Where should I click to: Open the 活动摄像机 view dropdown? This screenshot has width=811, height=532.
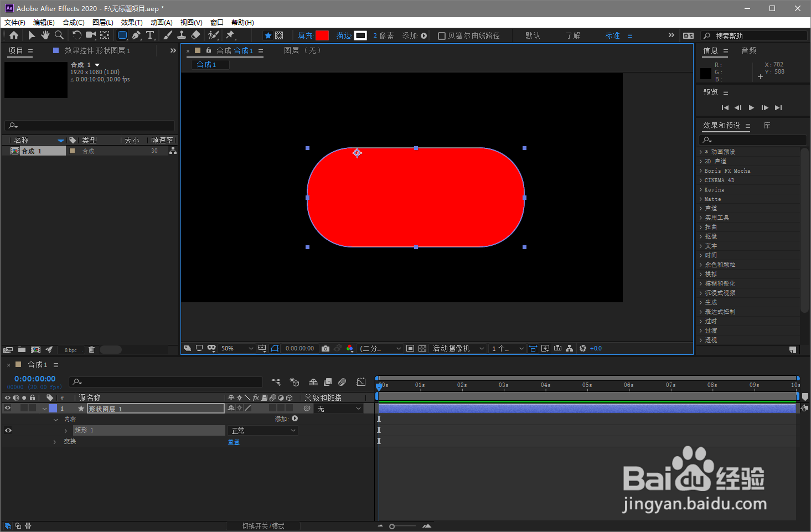[x=458, y=348]
